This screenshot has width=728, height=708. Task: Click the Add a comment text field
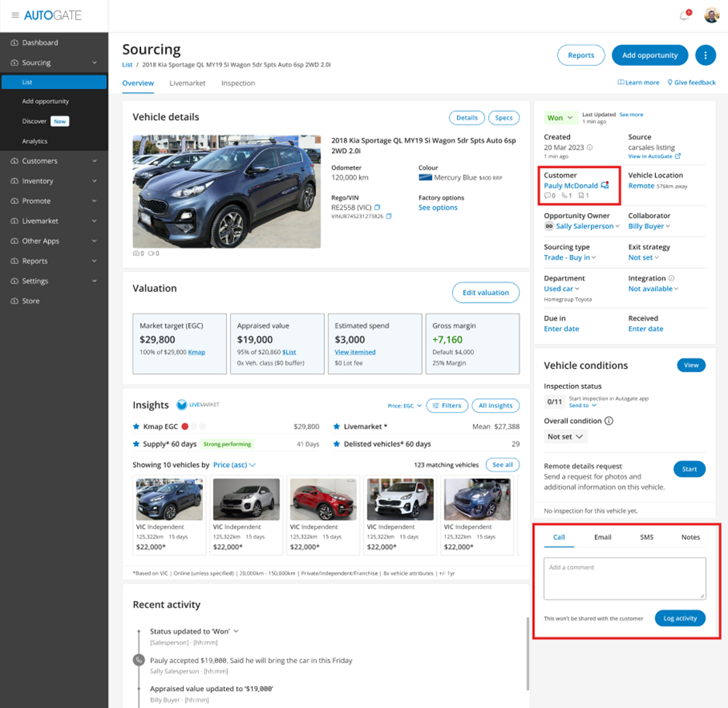(x=624, y=579)
